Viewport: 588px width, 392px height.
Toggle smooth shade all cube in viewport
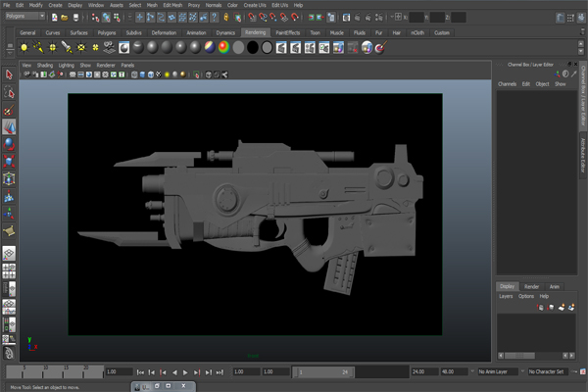point(142,74)
